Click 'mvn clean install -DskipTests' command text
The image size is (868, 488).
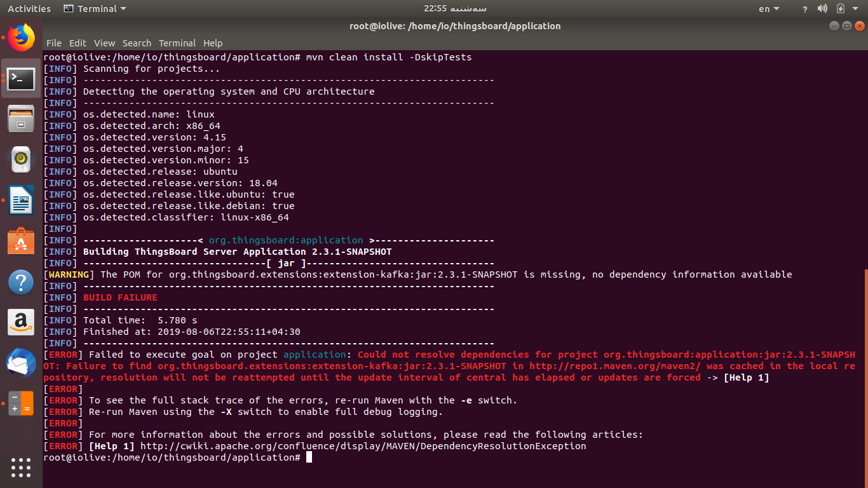point(389,57)
